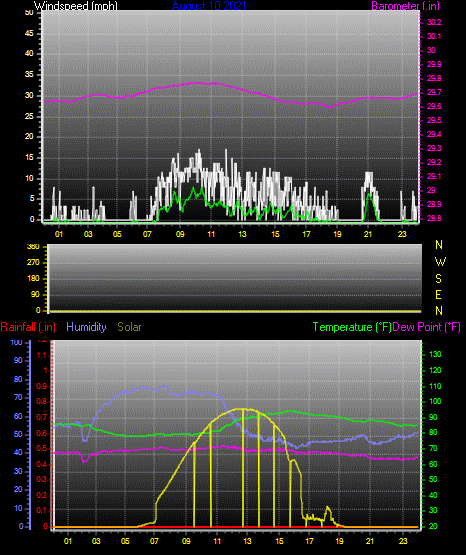Click barometer axis value 29.4

pos(434,134)
